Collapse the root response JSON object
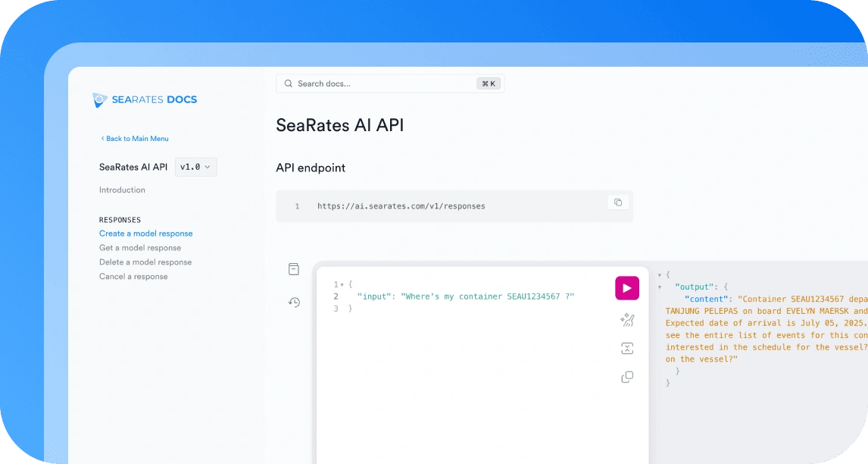Image resolution: width=868 pixels, height=464 pixels. 659,275
